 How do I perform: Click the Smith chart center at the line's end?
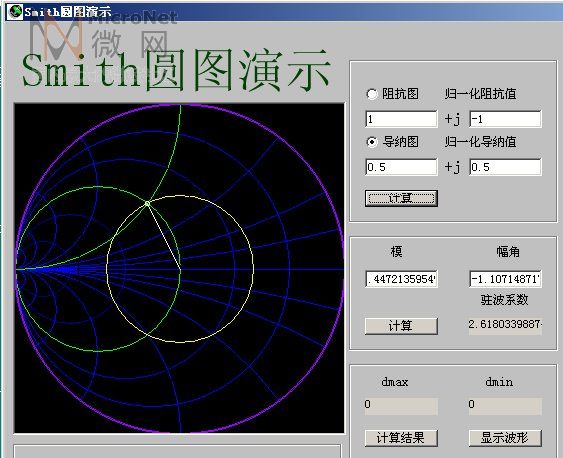point(180,268)
